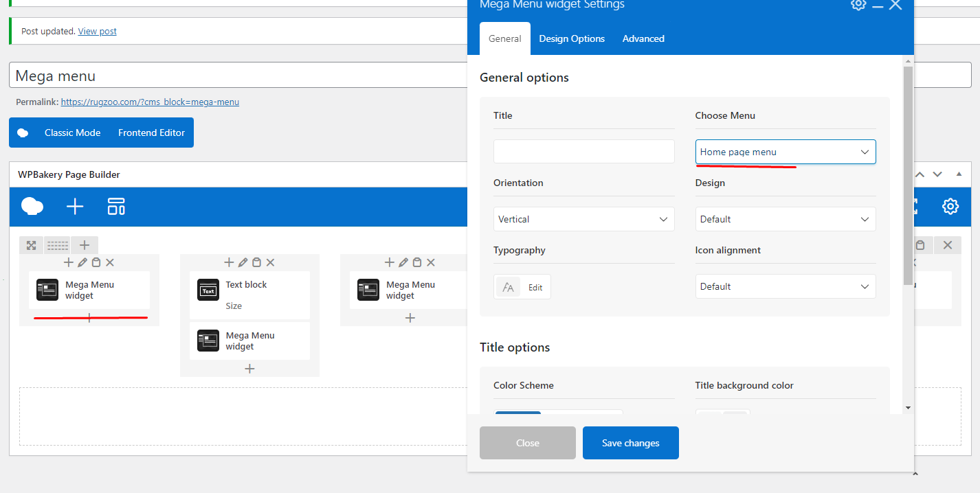Click the row move handle icon
This screenshot has height=493, width=980.
tap(31, 245)
